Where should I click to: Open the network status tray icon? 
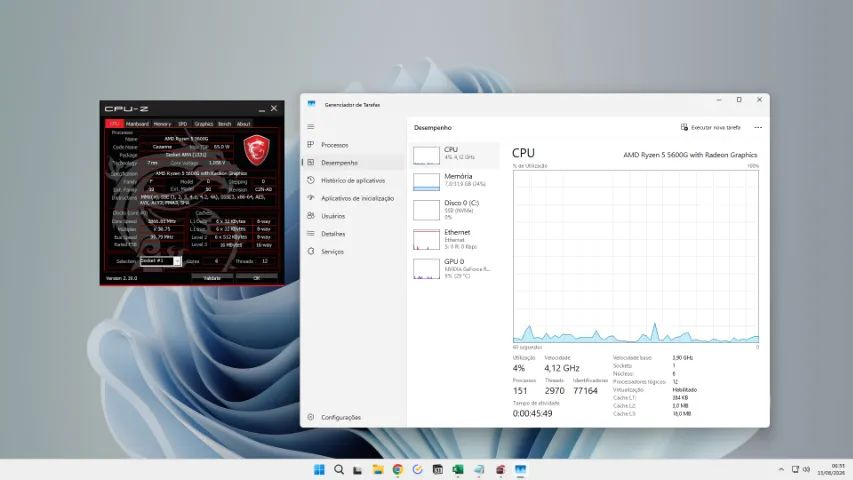point(795,469)
